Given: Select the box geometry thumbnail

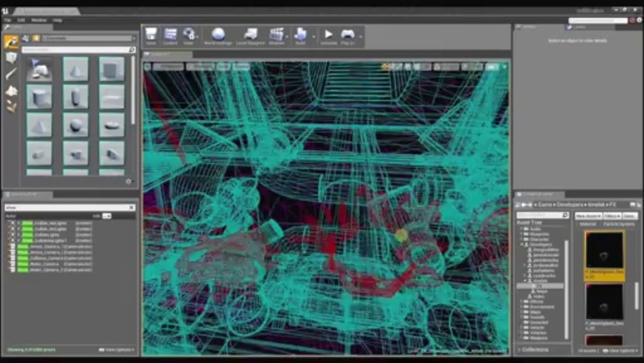Looking at the screenshot, I should pos(112,69).
